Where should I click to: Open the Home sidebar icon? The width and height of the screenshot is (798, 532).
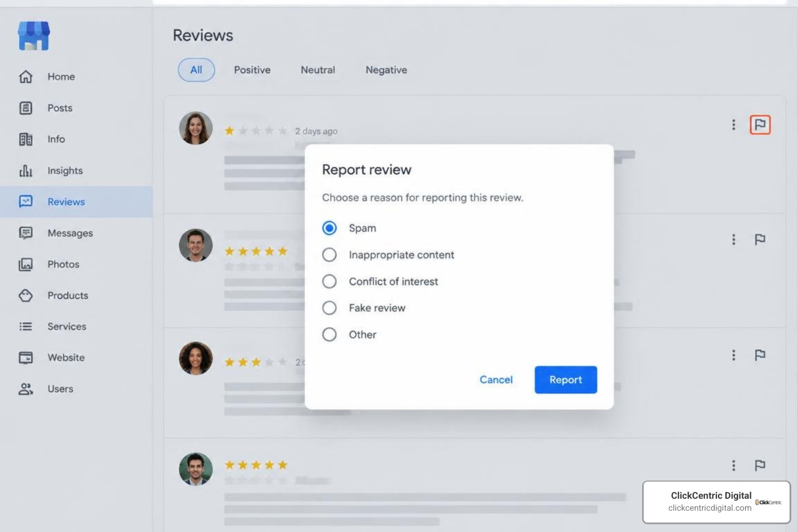pyautogui.click(x=25, y=76)
